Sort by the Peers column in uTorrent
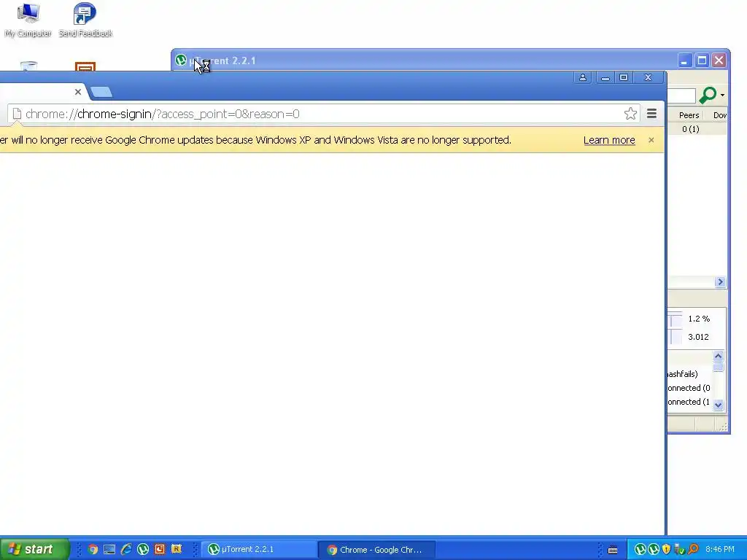This screenshot has width=747, height=560. 689,115
